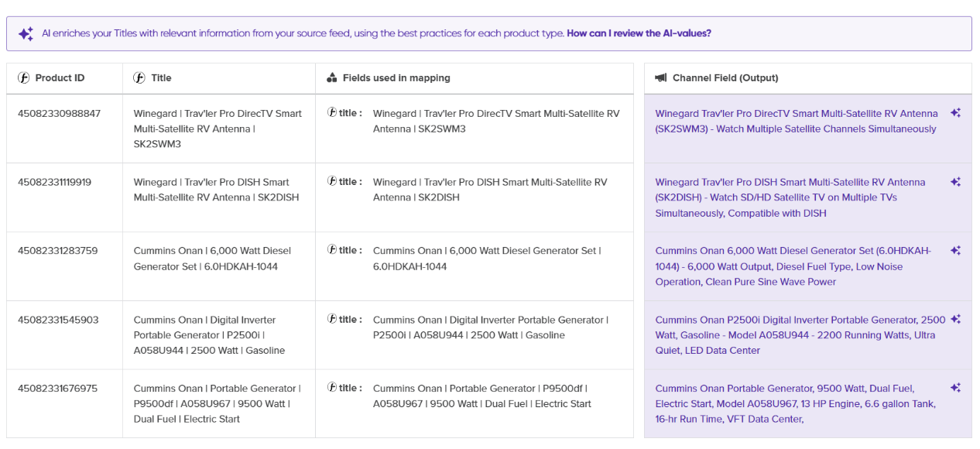
Task: Click the feed icon next to Product ID header
Action: [x=23, y=78]
